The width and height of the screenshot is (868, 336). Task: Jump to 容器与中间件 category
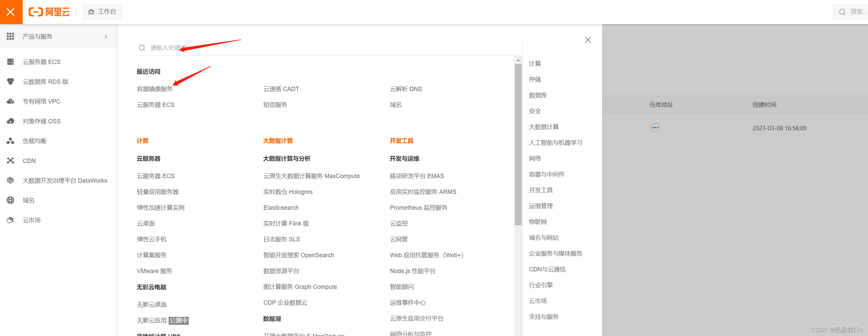tap(547, 174)
